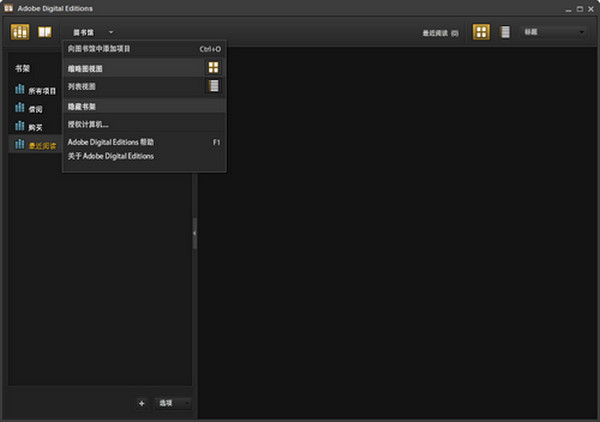Viewport: 600px width, 422px height.
Task: Click bookshelf icon beside 所有项目
Action: (x=20, y=89)
